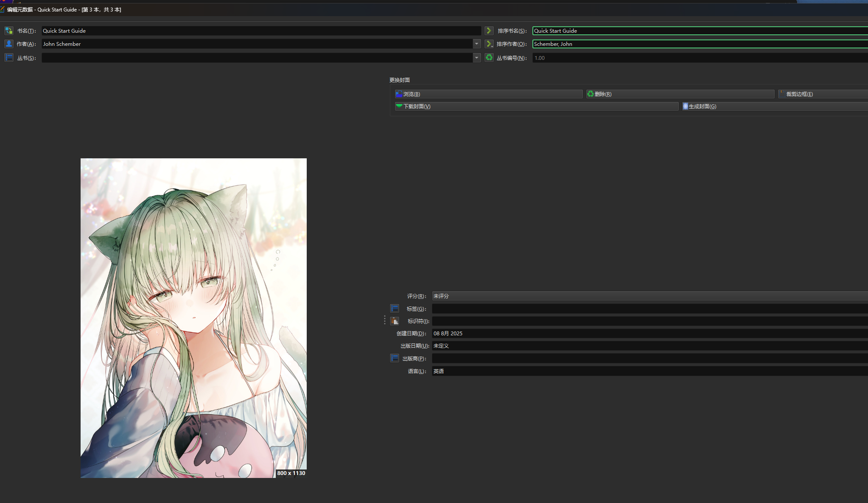The image size is (868, 503).
Task: Open the tag editor icon beside 标签
Action: 395,308
